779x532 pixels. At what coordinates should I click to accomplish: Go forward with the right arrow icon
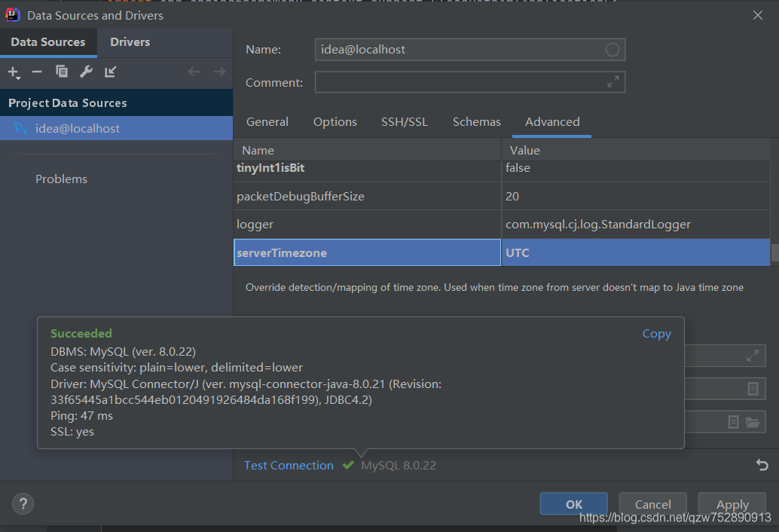click(219, 72)
